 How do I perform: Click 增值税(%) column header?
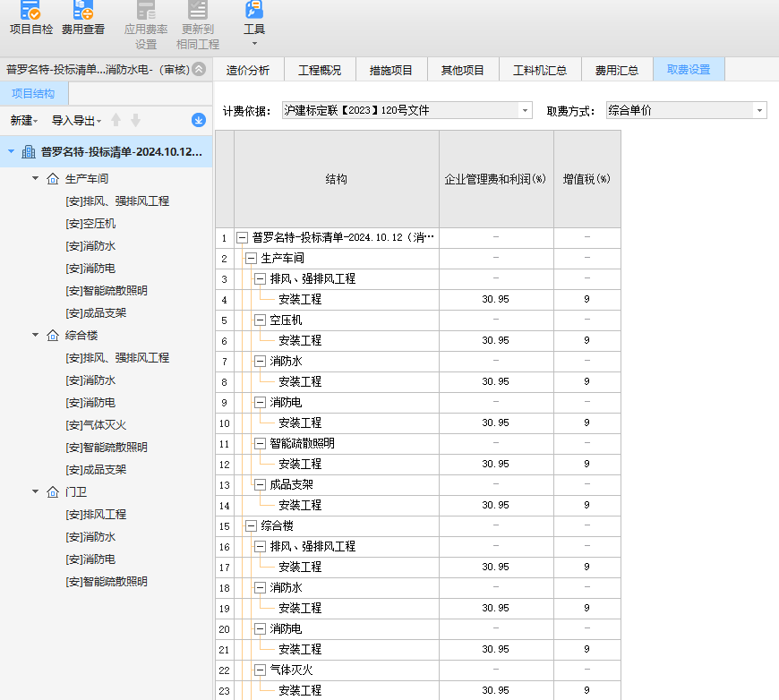click(587, 179)
